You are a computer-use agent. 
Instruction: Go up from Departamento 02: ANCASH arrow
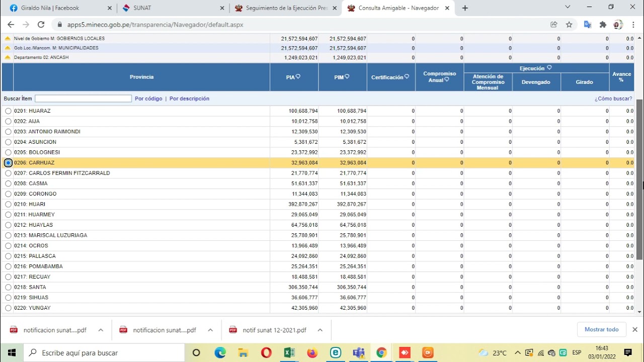click(x=8, y=58)
